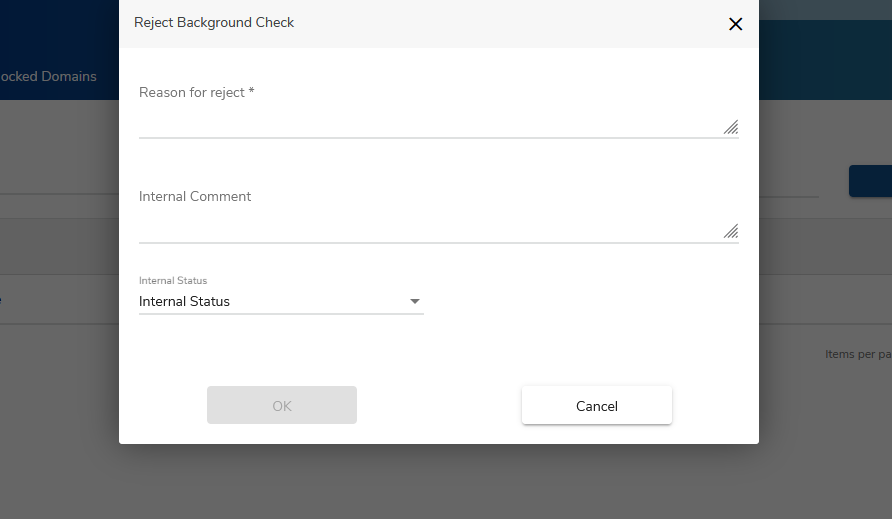Viewport: 892px width, 519px height.
Task: Click the disabled OK button
Action: click(x=282, y=405)
